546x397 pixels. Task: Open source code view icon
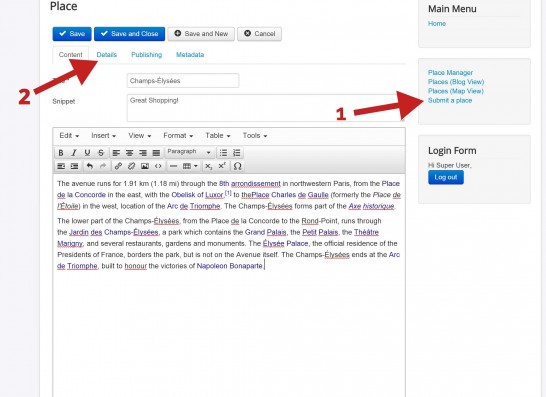[x=158, y=166]
